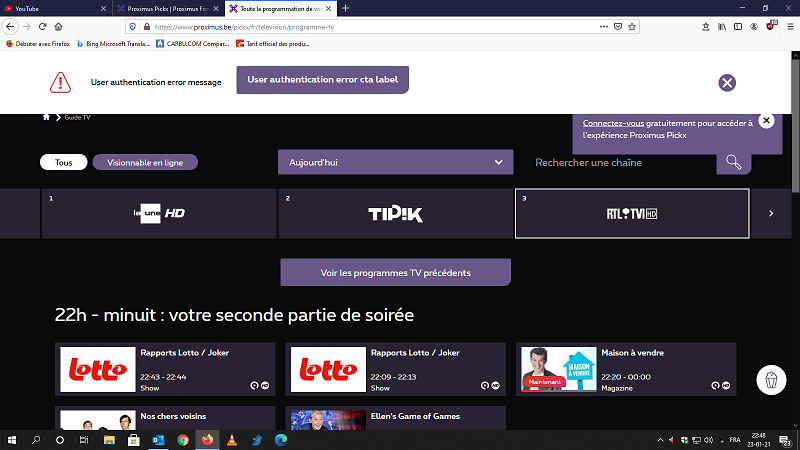The height and width of the screenshot is (450, 800).
Task: Open 'CARBU.COM Compar..' bookmark
Action: pos(193,44)
